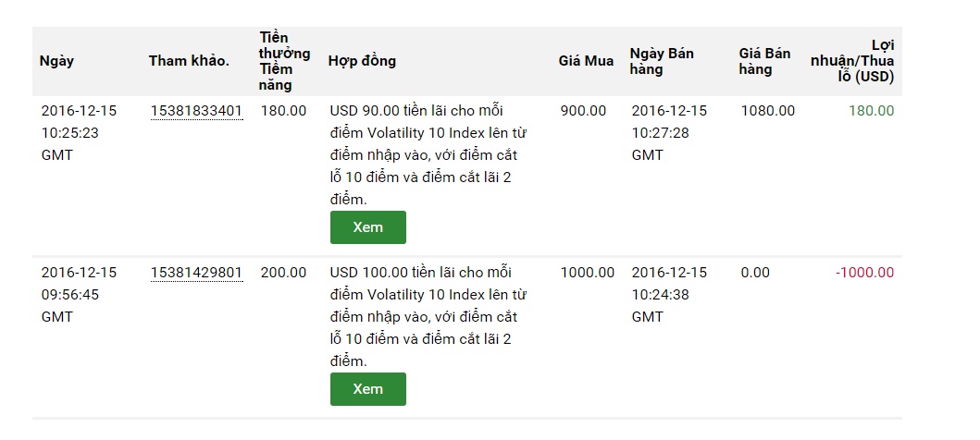Open reference link 15381429801
Screen dimensions: 980x440
(x=196, y=273)
